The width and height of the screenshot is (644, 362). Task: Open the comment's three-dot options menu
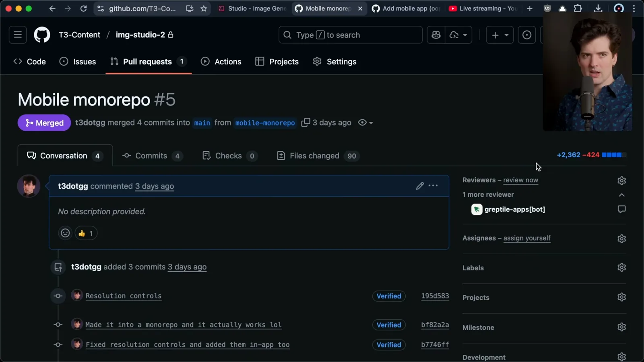point(433,186)
